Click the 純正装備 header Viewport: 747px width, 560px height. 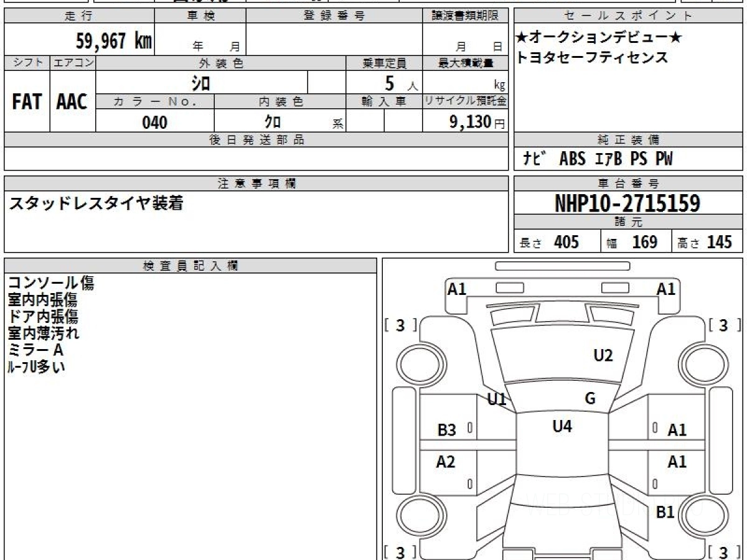(x=629, y=140)
